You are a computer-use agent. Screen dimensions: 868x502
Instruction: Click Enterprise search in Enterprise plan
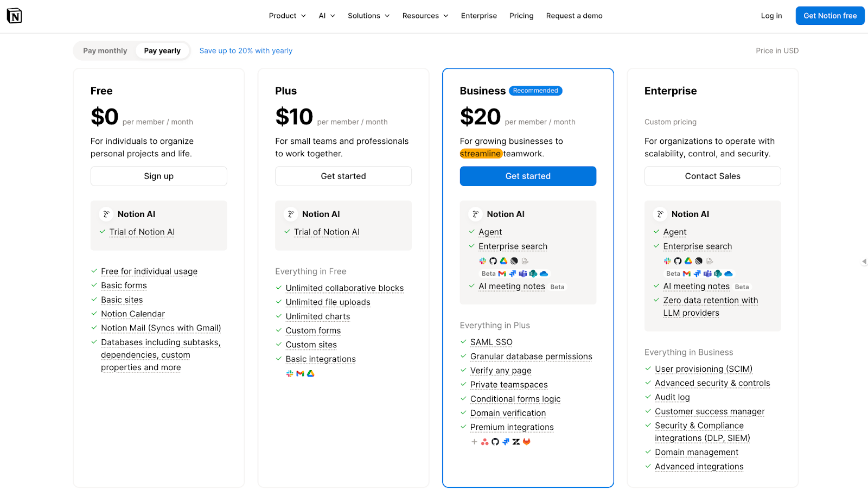[x=698, y=246]
